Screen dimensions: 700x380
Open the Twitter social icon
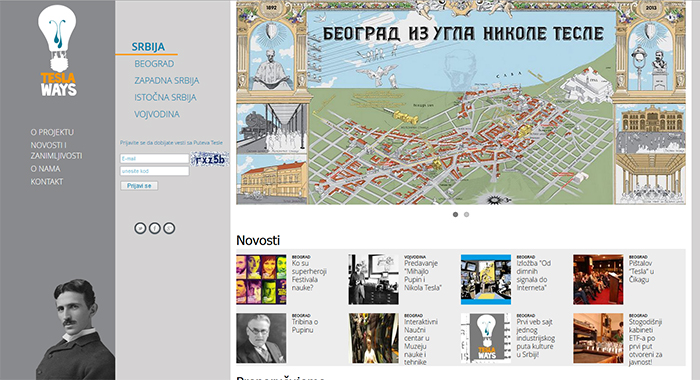[x=140, y=228]
